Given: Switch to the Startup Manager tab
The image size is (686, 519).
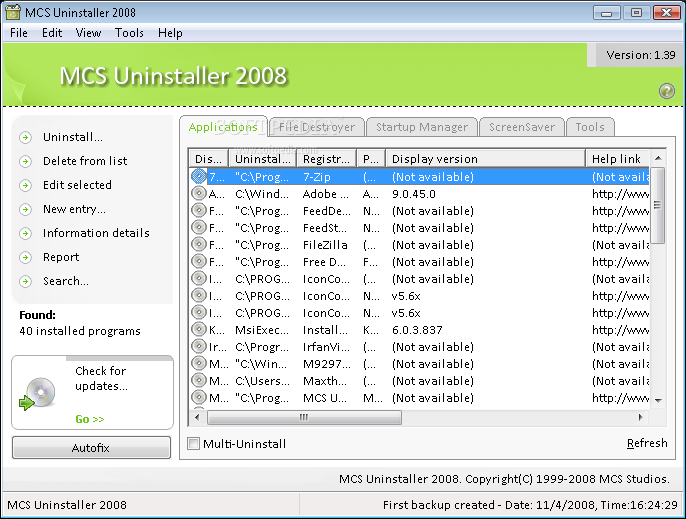Looking at the screenshot, I should coord(422,127).
